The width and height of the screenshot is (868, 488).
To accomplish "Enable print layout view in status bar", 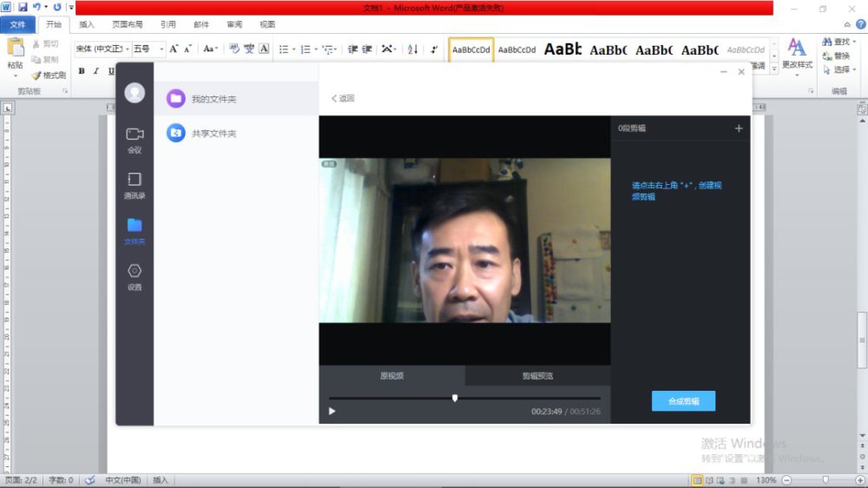I will pyautogui.click(x=697, y=480).
